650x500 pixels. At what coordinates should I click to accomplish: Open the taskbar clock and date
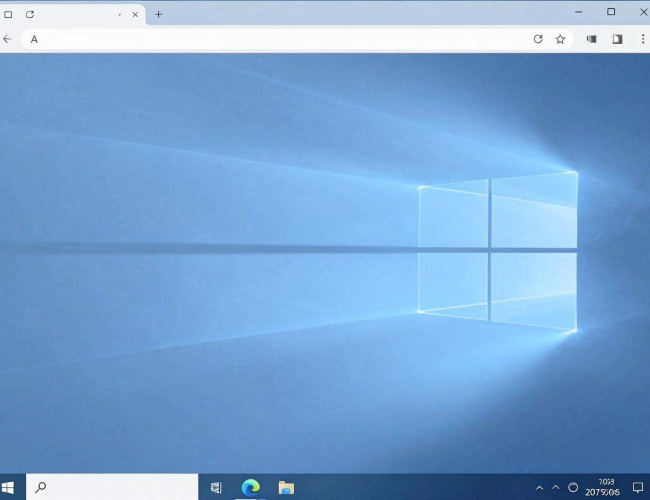[x=603, y=487]
